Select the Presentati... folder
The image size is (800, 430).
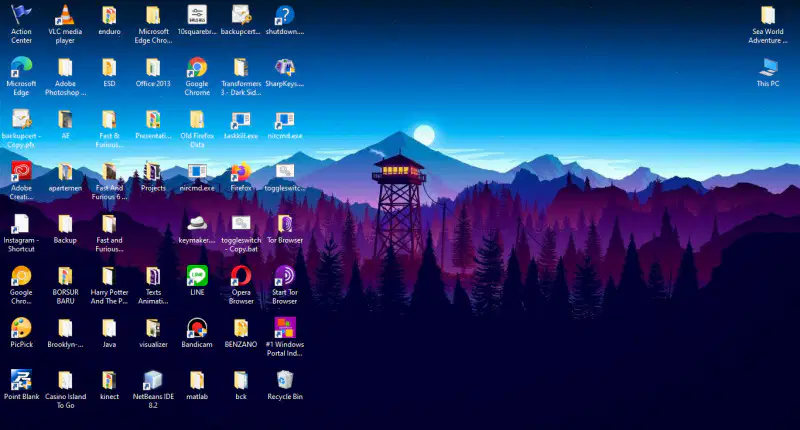click(153, 120)
